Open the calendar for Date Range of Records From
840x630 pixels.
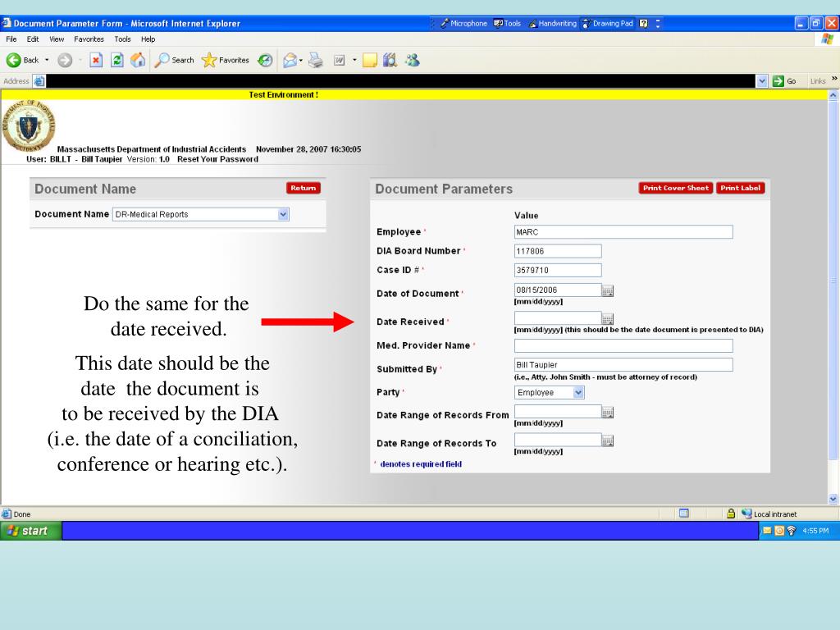608,412
